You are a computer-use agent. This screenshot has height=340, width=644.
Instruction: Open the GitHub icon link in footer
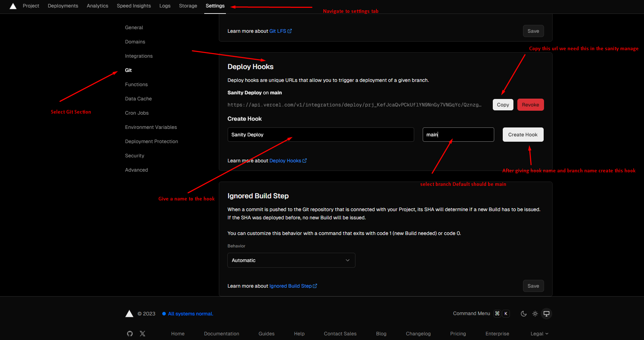pyautogui.click(x=130, y=334)
